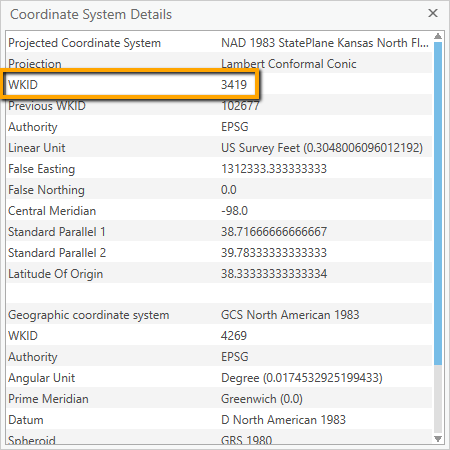
Task: Select the US Survey Feet value
Action: coord(322,148)
